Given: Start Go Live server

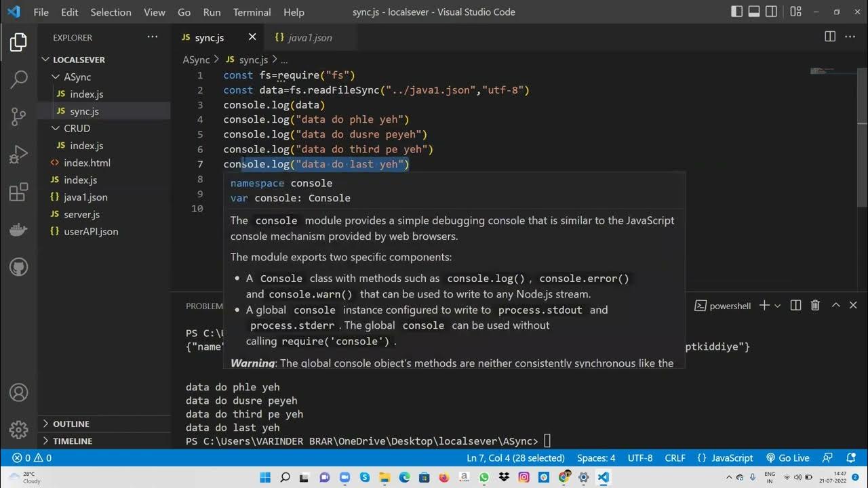Looking at the screenshot, I should (x=788, y=458).
